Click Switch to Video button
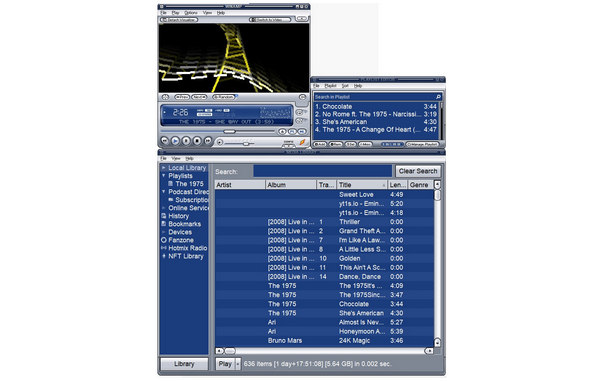Viewport: 600px width, 381px height. pos(270,20)
